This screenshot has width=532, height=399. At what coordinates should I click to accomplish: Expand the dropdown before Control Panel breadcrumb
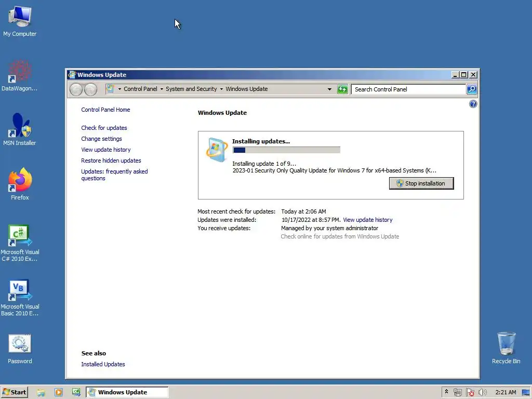point(119,89)
